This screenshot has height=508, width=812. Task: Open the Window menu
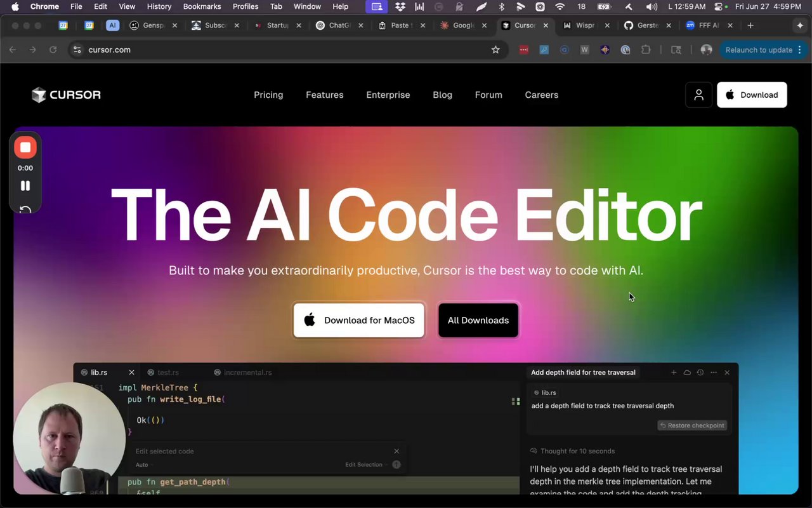pos(307,6)
